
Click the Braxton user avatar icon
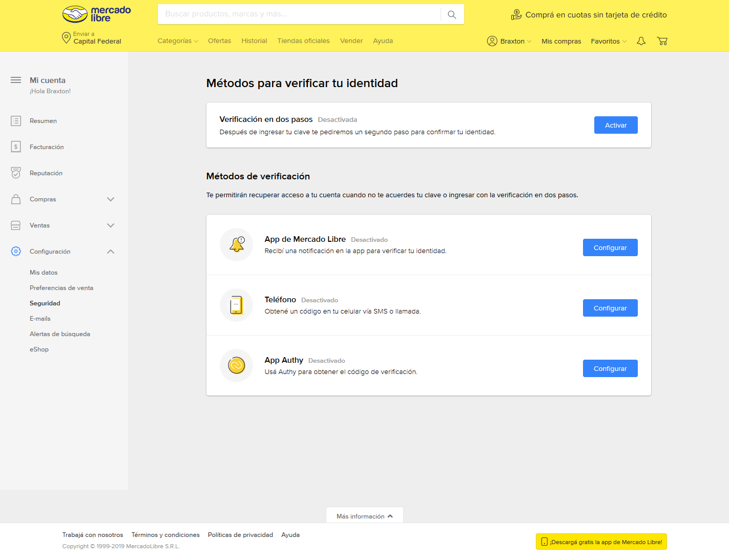coord(492,41)
